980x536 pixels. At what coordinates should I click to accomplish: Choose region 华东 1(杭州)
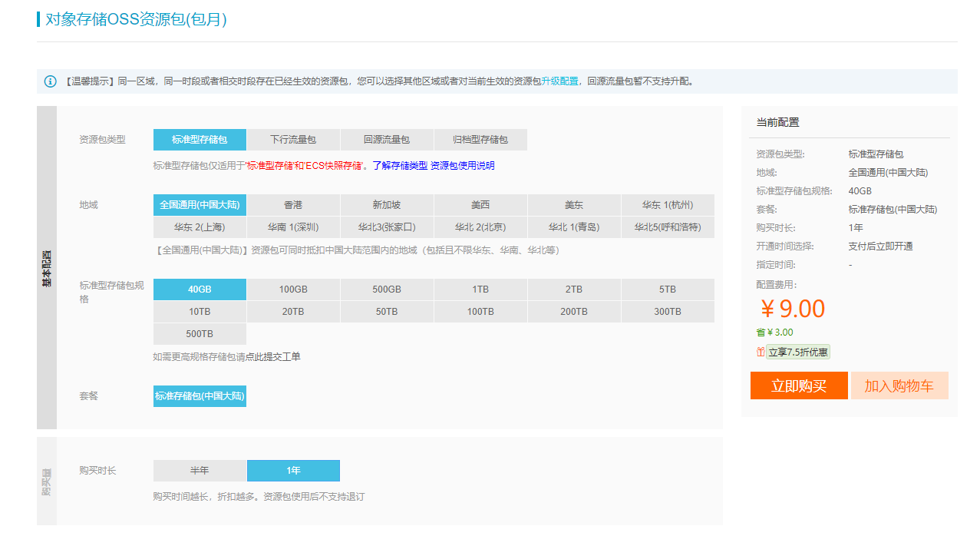point(668,205)
